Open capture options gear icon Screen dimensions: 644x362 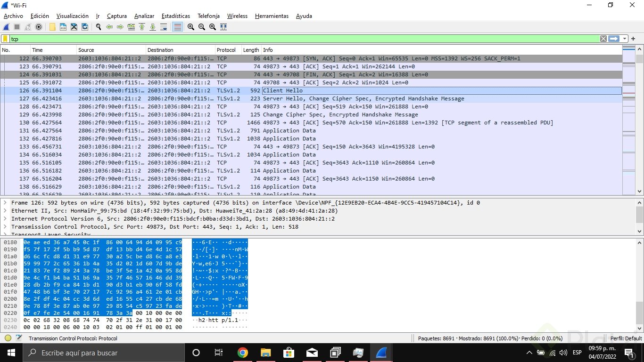39,27
